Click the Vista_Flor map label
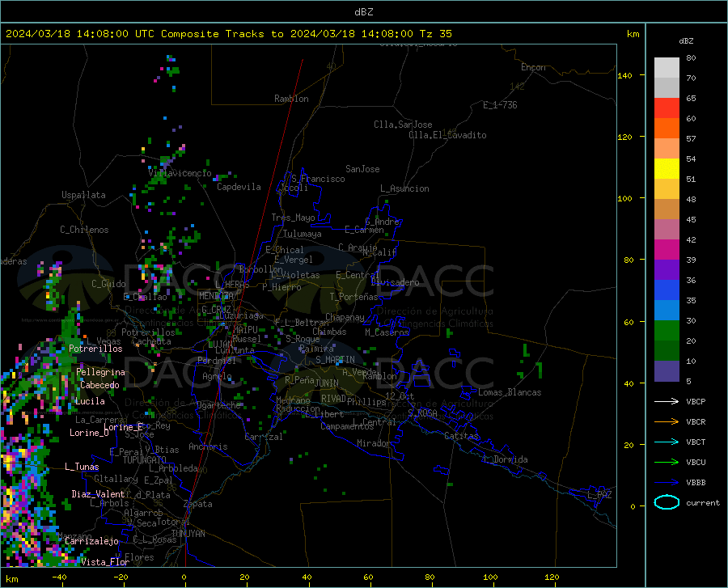 [x=105, y=562]
